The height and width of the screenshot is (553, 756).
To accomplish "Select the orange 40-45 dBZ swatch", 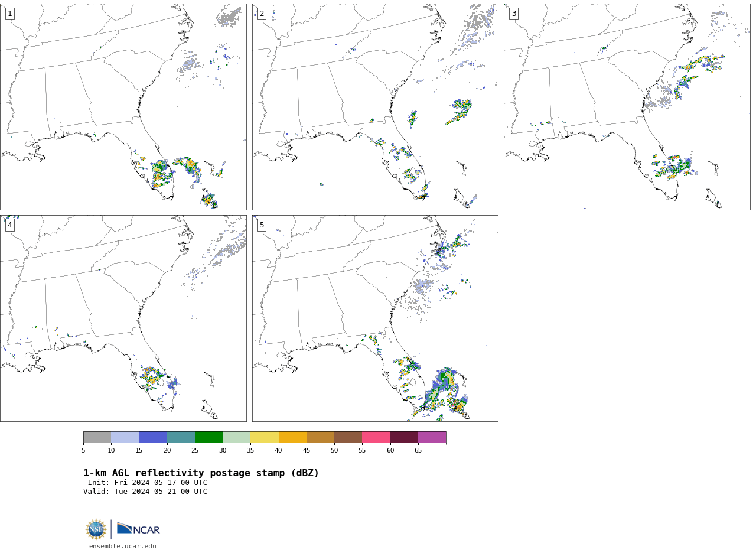I will coord(292,437).
